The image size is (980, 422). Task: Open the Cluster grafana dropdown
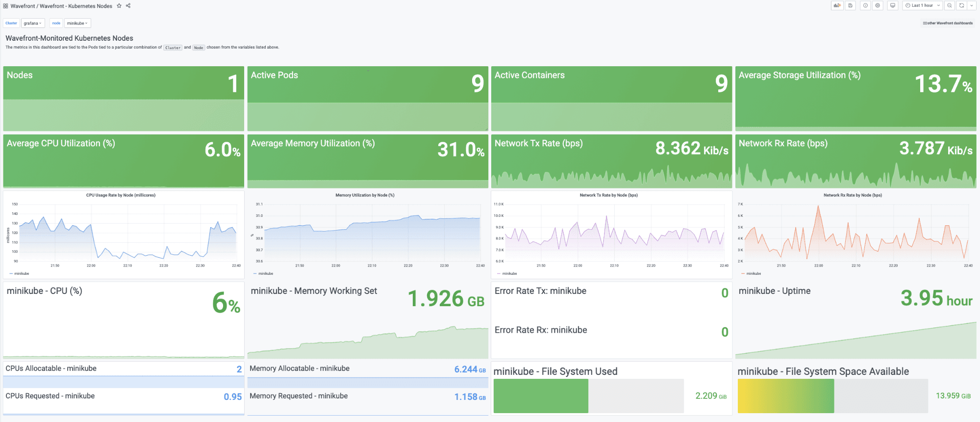tap(33, 23)
